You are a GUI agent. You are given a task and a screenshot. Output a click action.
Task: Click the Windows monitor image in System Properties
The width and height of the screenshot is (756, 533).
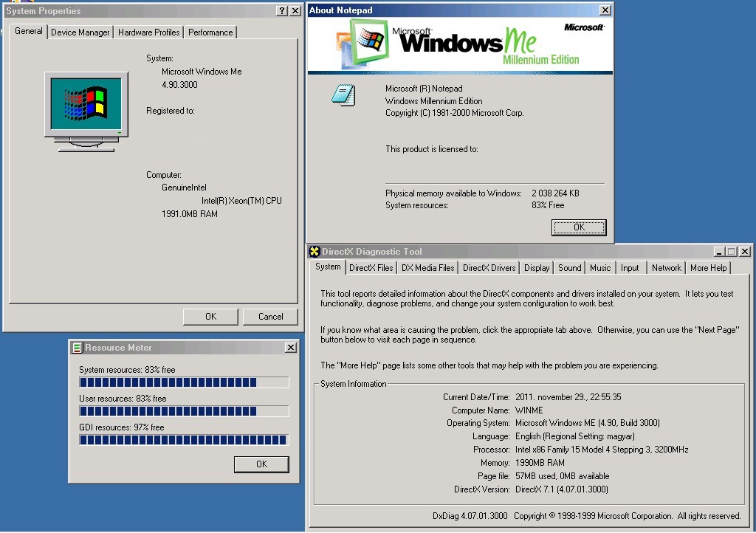tap(87, 111)
